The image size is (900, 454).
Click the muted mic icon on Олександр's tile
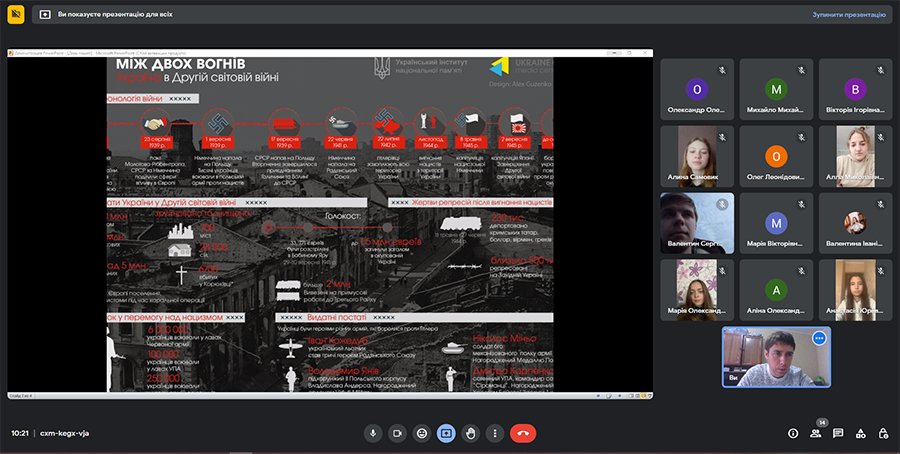click(x=723, y=71)
